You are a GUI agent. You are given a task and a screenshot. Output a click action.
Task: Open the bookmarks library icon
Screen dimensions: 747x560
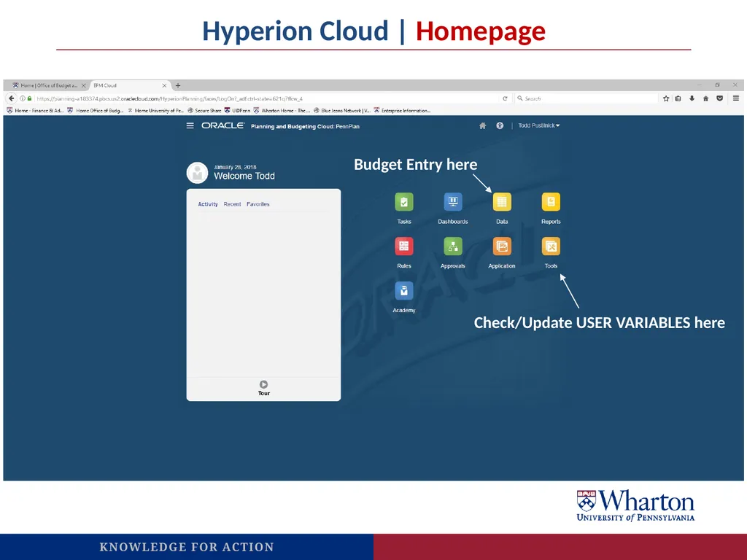click(678, 98)
